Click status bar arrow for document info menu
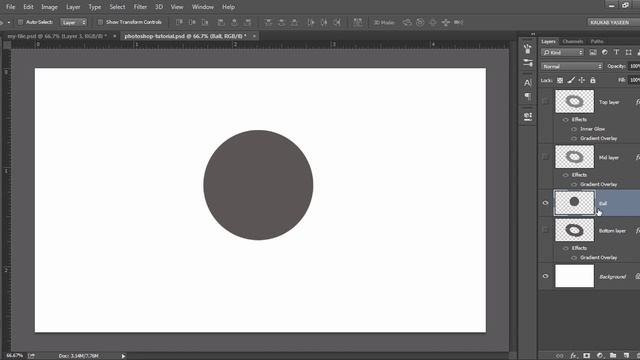This screenshot has height=360, width=640. [x=123, y=356]
